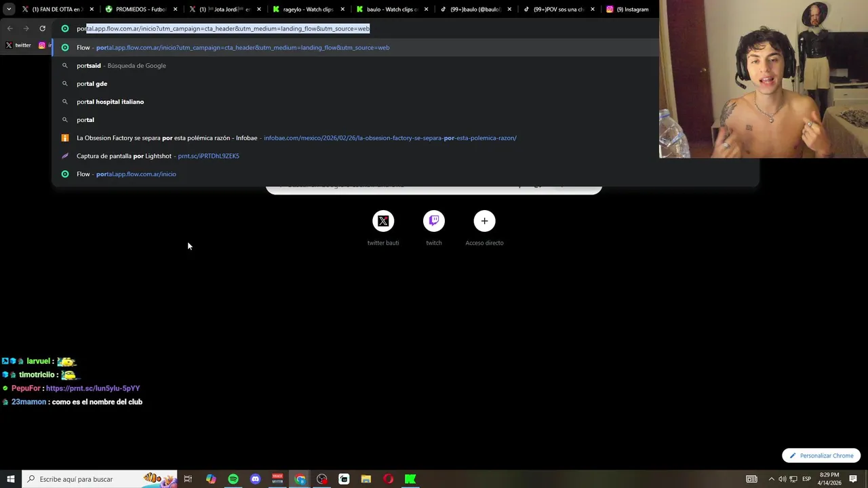Select the plain portal search suggestion
Viewport: 868px width, 488px height.
pos(355,120)
